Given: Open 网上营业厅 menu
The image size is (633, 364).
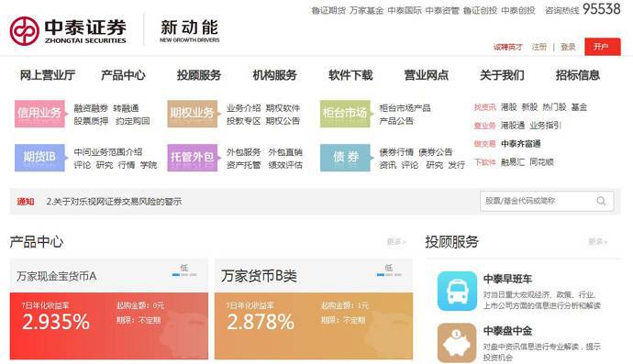Looking at the screenshot, I should click(x=48, y=75).
